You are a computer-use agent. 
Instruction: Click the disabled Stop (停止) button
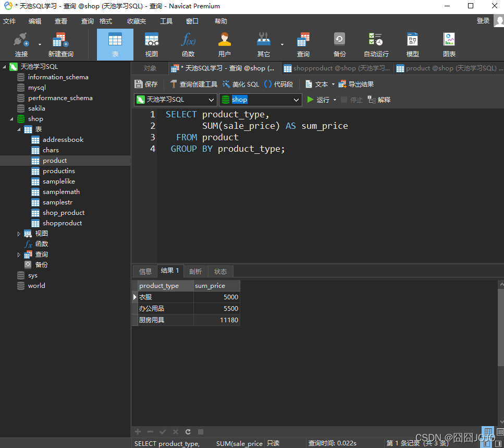tap(352, 100)
